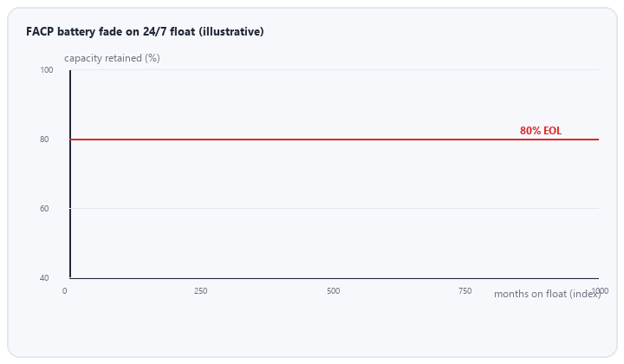Click the 0 tick on the x-axis

point(64,291)
